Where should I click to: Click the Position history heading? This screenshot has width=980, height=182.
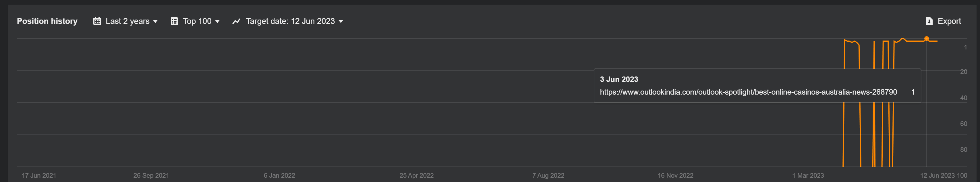(47, 21)
